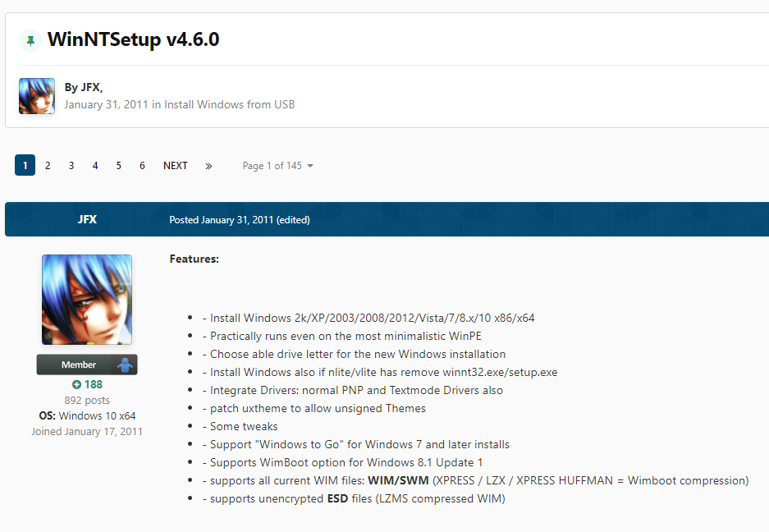Click the 188 reputation count
Viewport: 769px width, 532px height.
[94, 385]
